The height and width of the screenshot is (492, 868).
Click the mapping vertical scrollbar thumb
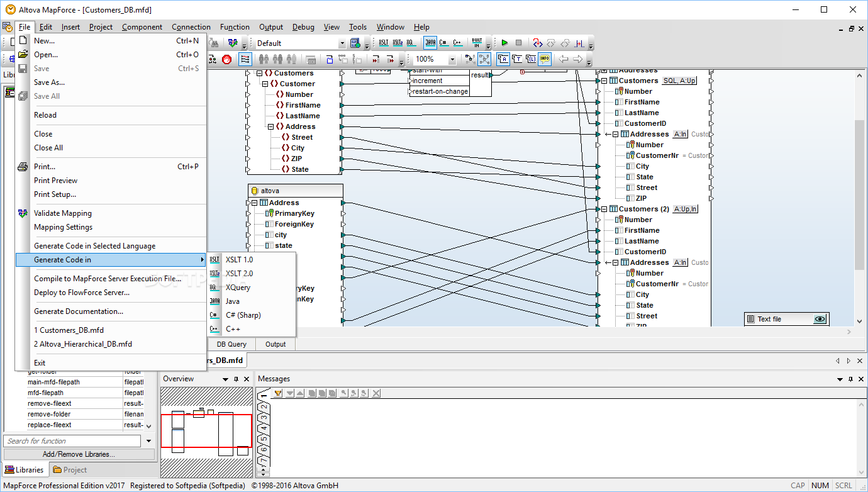(860, 195)
